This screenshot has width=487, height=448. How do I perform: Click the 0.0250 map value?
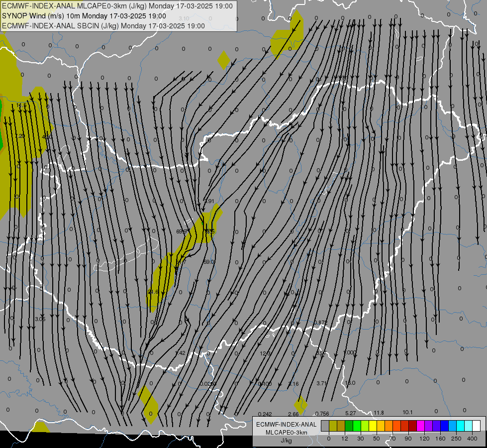[x=208, y=384]
